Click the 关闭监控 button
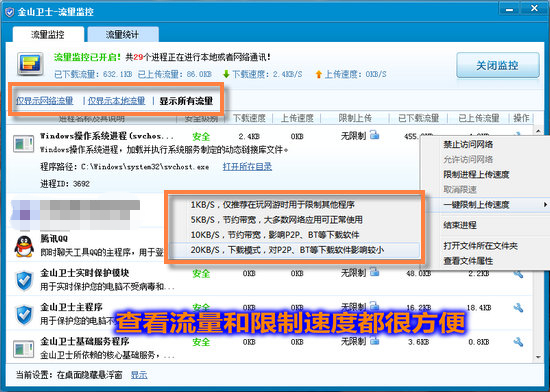Viewport: 550px width, 392px height. pos(497,65)
